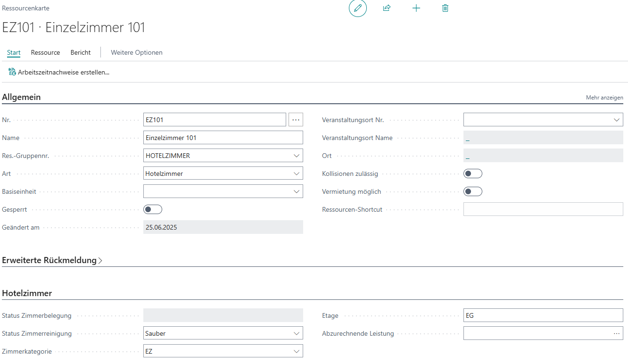Expand the Veranstaltungsort Nr. dropdown
This screenshot has height=364, width=628.
click(x=617, y=120)
